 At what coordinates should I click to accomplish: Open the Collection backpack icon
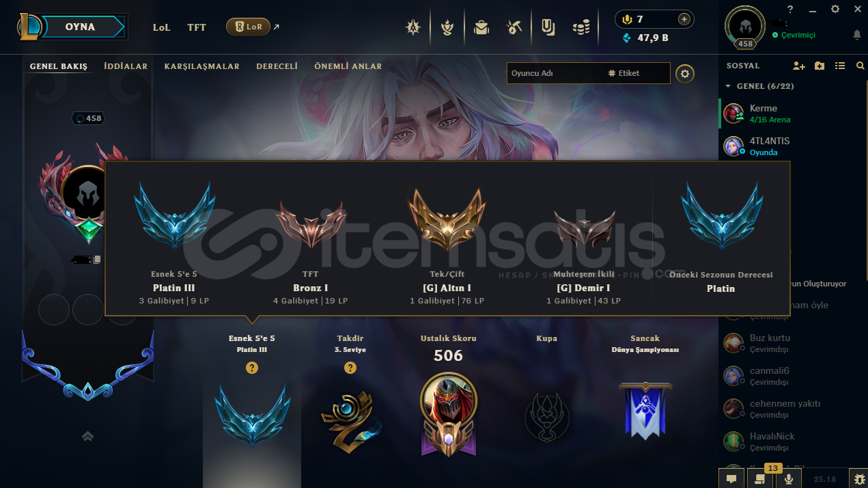coord(481,27)
